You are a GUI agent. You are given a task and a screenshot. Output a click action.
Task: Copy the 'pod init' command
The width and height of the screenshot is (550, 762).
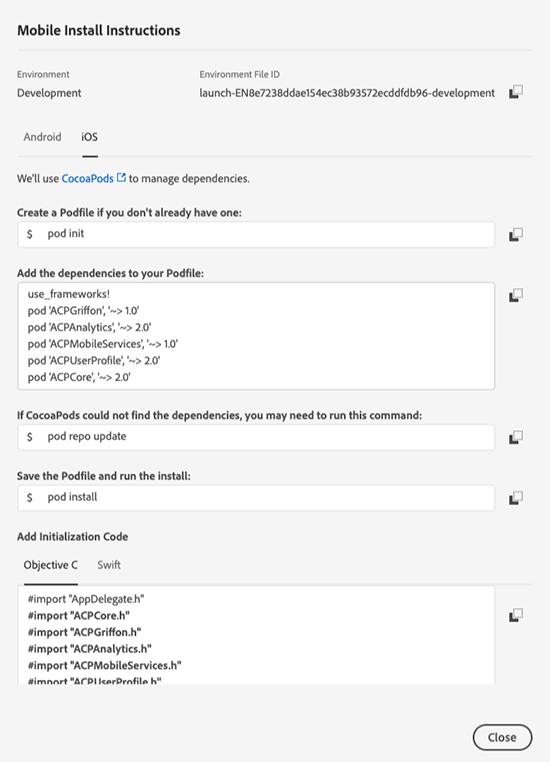click(516, 235)
